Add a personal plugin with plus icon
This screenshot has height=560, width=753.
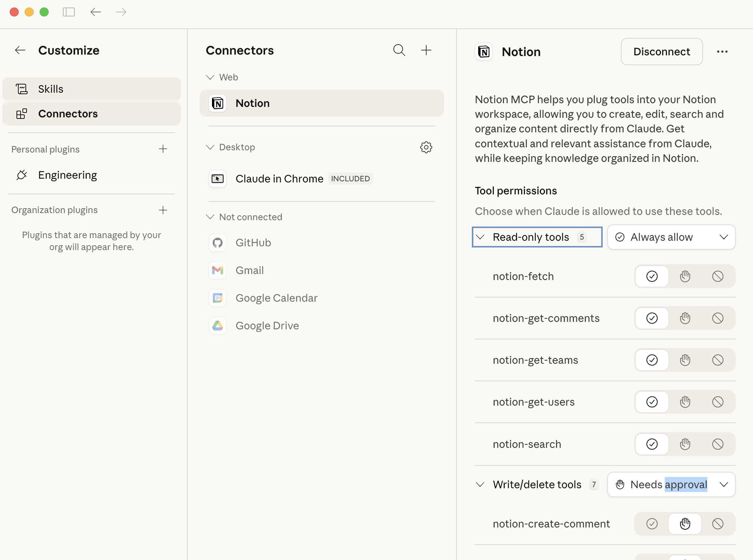coord(163,149)
